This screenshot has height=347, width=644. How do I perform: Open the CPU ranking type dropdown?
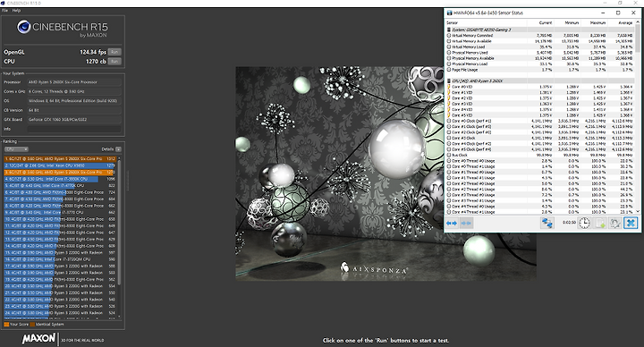click(x=16, y=149)
